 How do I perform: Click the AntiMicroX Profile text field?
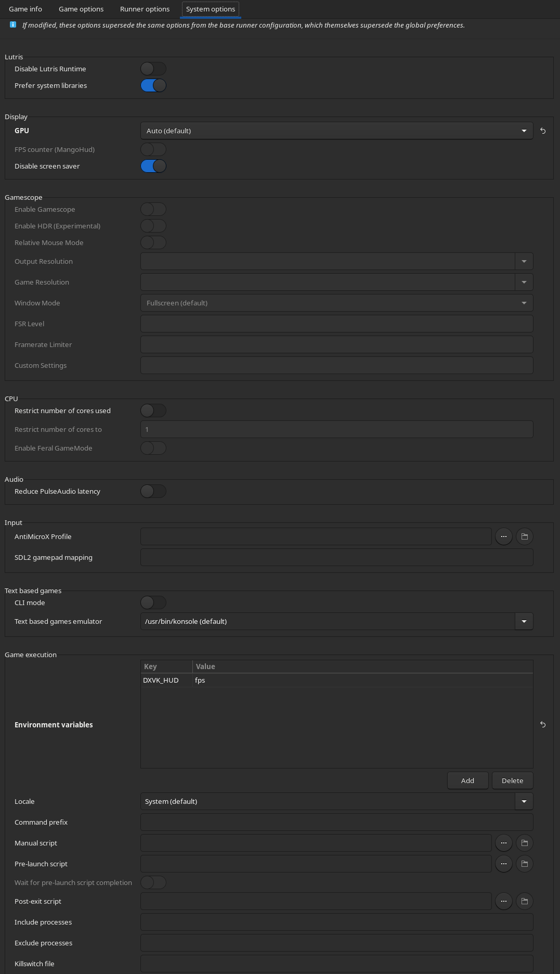point(316,536)
